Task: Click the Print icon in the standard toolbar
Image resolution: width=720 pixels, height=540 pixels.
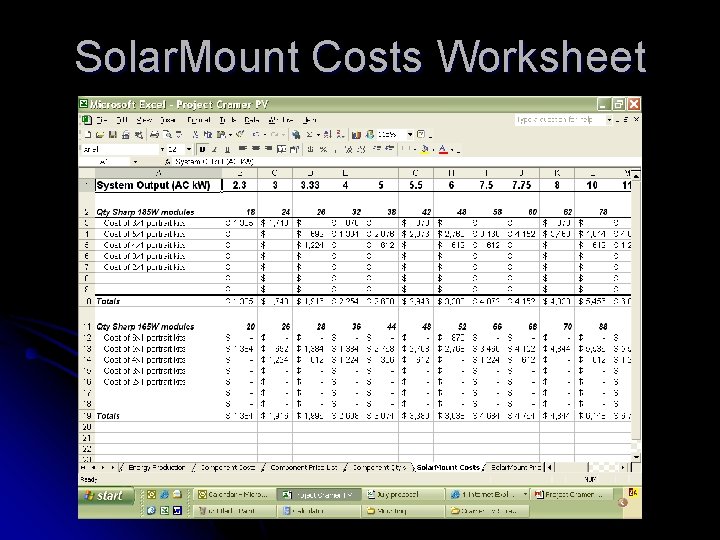Action: pyautogui.click(x=154, y=135)
